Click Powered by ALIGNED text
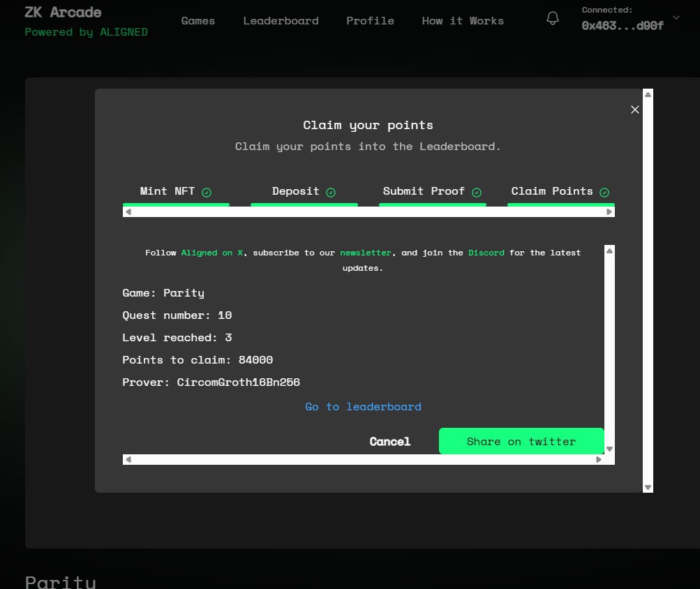700x589 pixels. (86, 32)
